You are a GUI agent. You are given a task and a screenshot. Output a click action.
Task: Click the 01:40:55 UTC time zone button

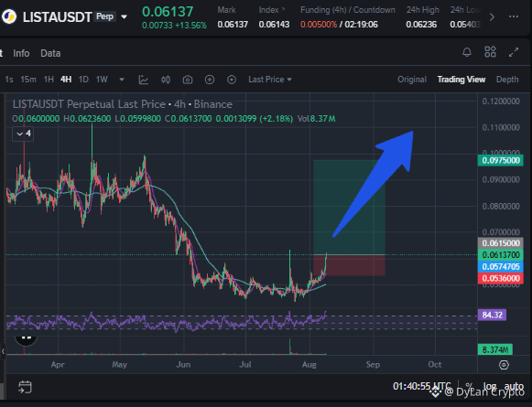click(x=422, y=386)
